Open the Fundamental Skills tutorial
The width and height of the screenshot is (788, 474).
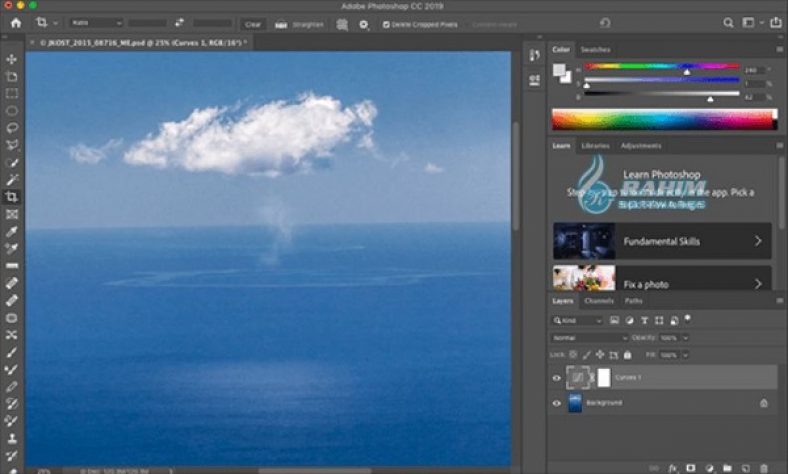[x=662, y=241]
